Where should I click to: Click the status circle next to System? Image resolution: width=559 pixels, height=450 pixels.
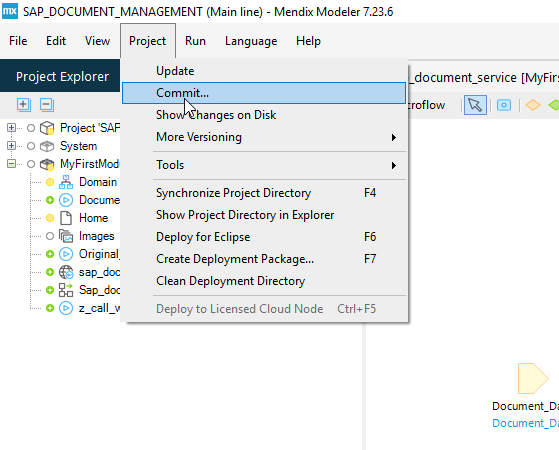tap(31, 146)
